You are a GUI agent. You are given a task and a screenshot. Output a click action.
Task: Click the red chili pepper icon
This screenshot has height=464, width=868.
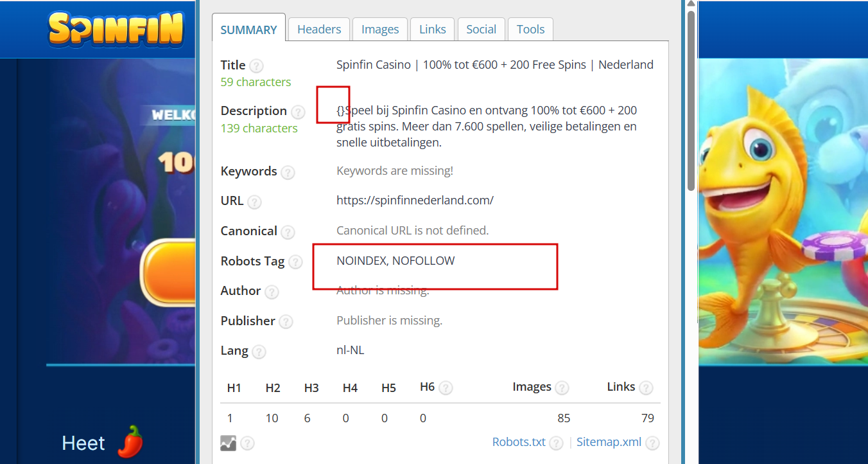(130, 442)
